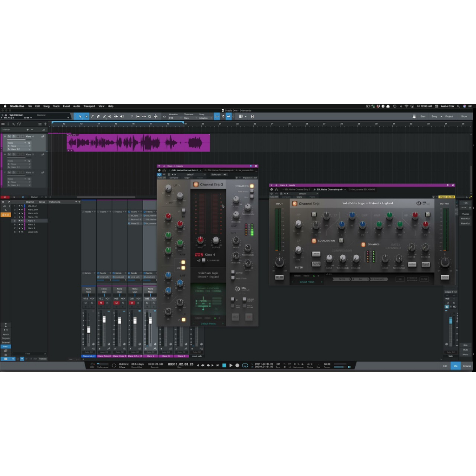This screenshot has height=476, width=476.
Task: Click the gear icon in Channel Strip 2 window
Action: pos(237,178)
